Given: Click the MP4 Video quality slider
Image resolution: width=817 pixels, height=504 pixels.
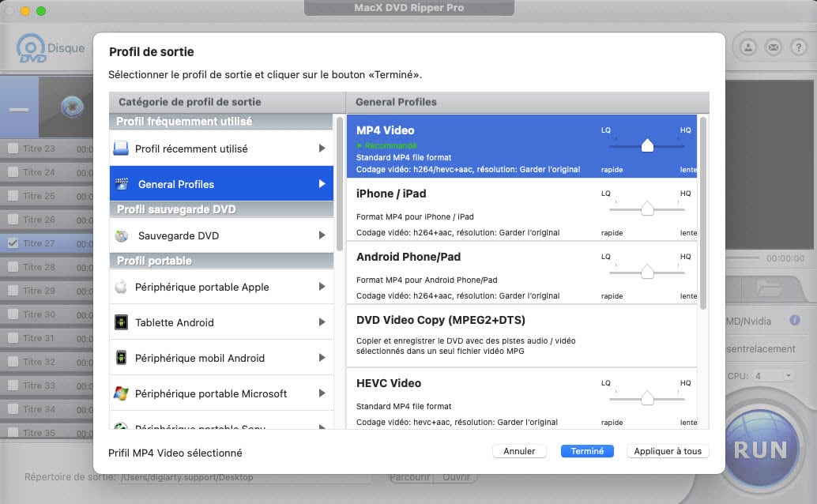Looking at the screenshot, I should [x=647, y=145].
